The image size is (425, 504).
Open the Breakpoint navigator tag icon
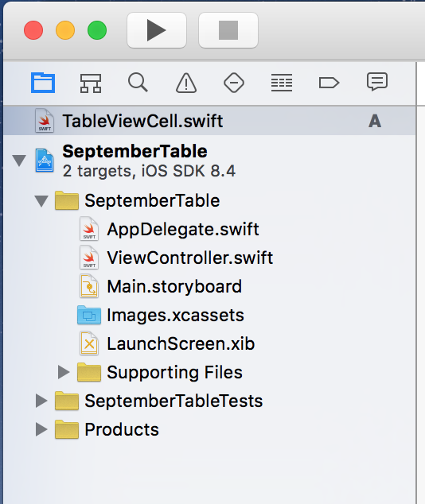(329, 83)
